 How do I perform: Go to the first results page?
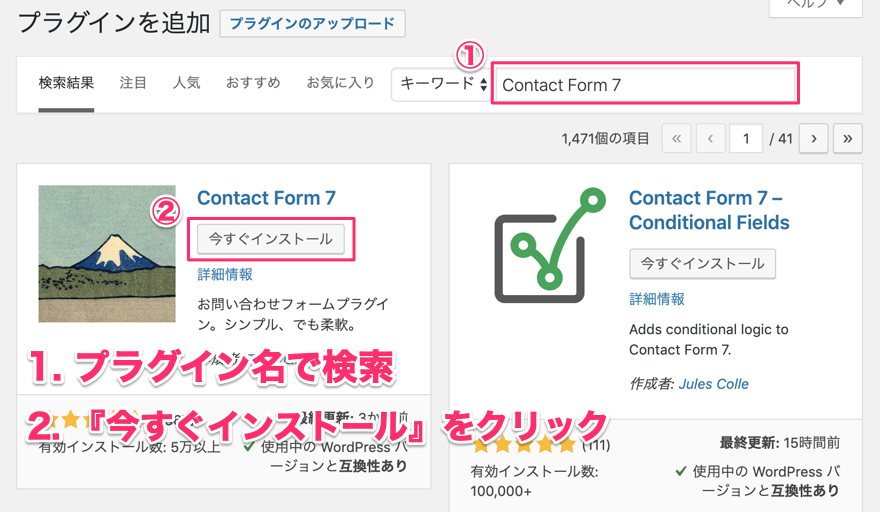pyautogui.click(x=678, y=138)
